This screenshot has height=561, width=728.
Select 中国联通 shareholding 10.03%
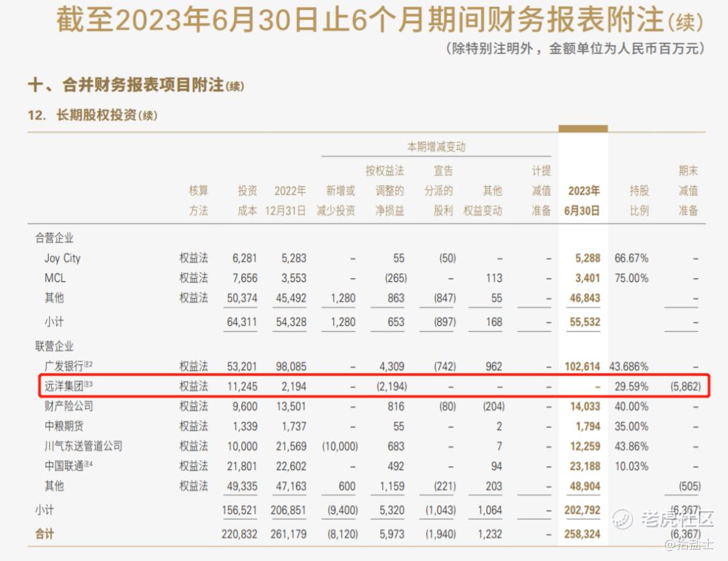[x=632, y=466]
